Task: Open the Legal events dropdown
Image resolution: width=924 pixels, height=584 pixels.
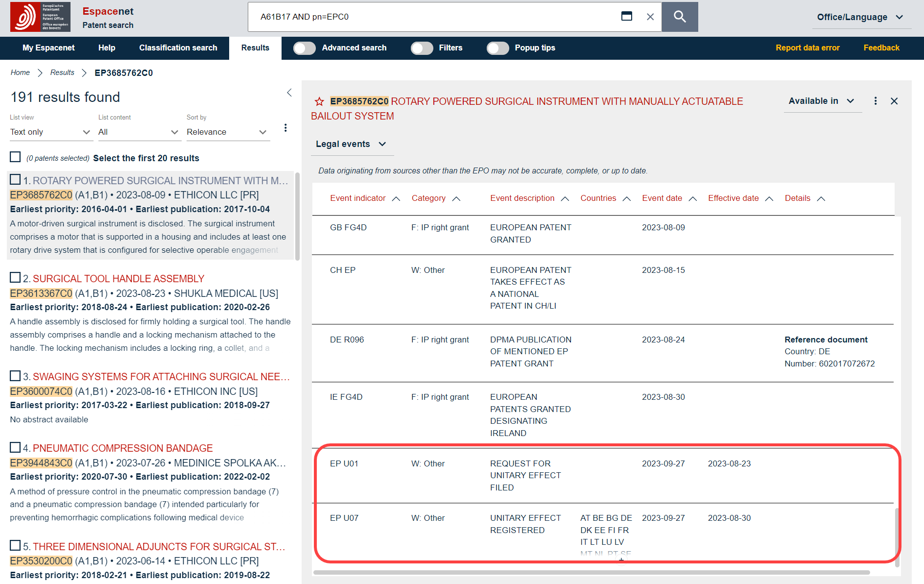Action: coord(351,144)
